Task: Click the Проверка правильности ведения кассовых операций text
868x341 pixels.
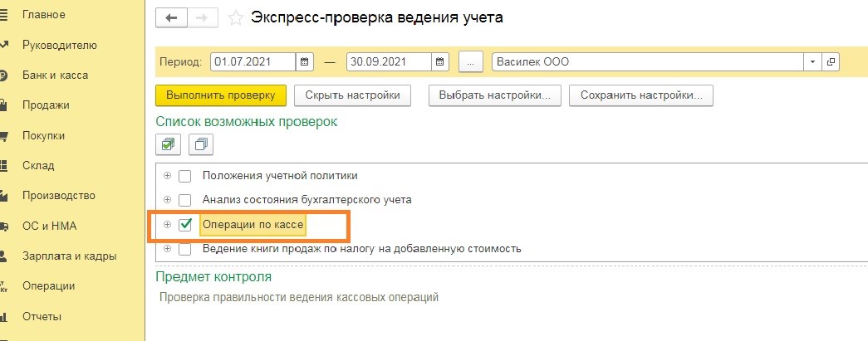Action: [x=299, y=297]
